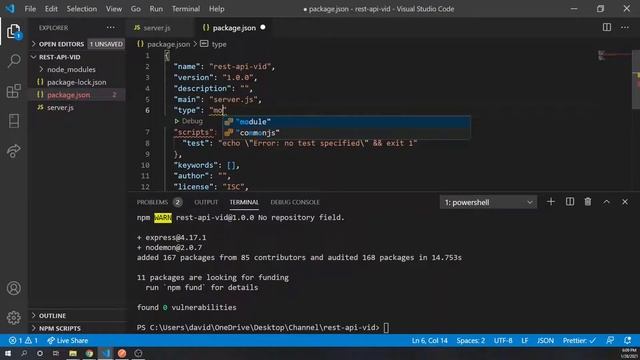
Task: Change line ending via LF status item
Action: [x=524, y=340]
